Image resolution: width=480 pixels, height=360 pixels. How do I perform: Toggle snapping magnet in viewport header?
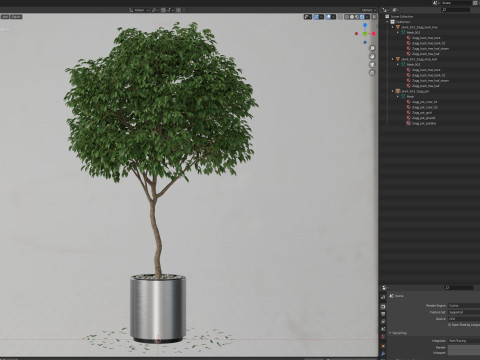pos(163,10)
